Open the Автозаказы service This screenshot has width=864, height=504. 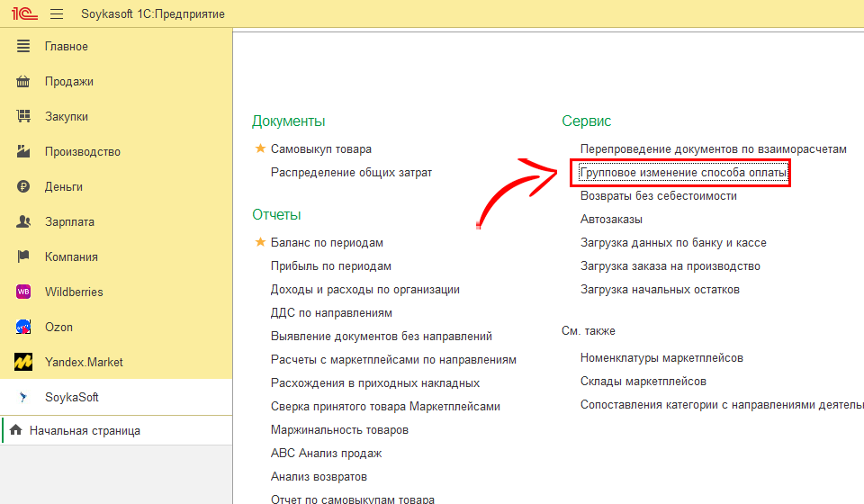(611, 219)
